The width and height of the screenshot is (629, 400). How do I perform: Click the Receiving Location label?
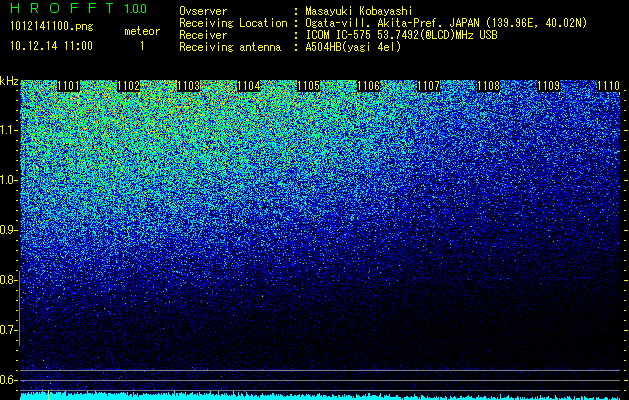[x=233, y=23]
